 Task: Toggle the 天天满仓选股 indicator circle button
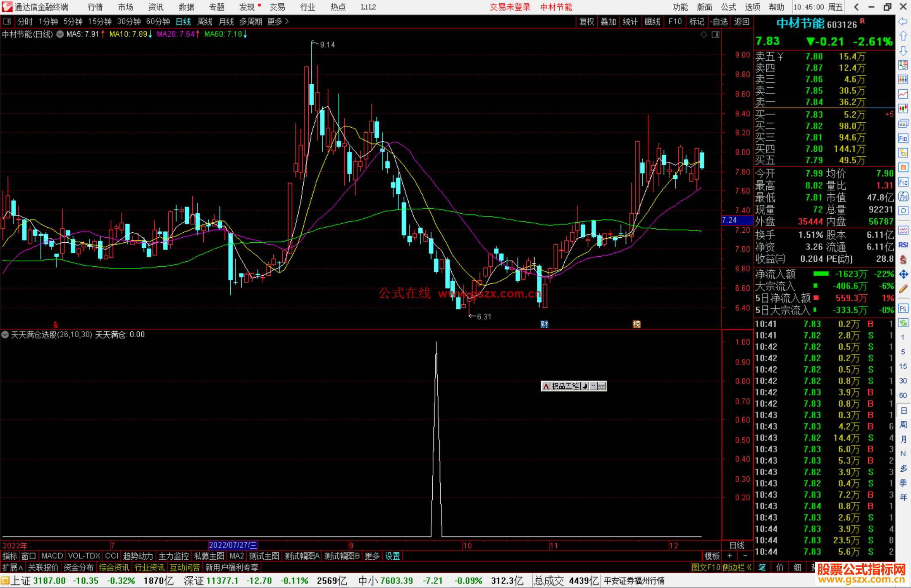coord(5,335)
